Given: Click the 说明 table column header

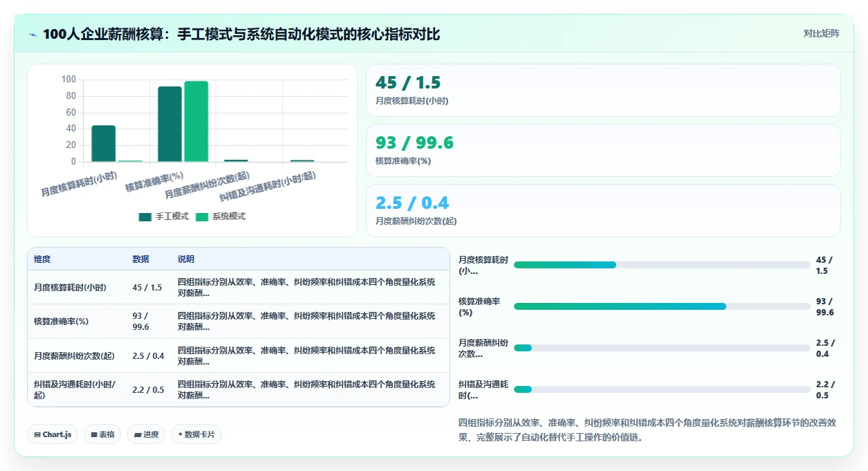Looking at the screenshot, I should [186, 259].
